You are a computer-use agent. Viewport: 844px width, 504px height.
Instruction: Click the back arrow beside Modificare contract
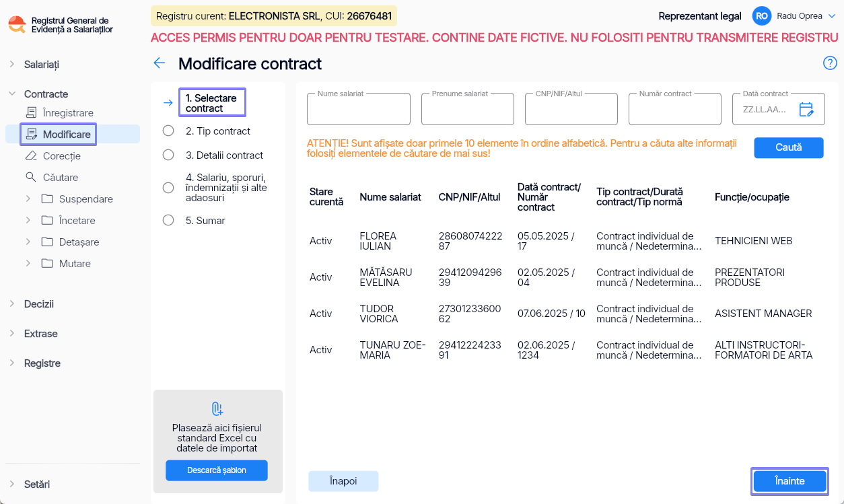coord(159,63)
